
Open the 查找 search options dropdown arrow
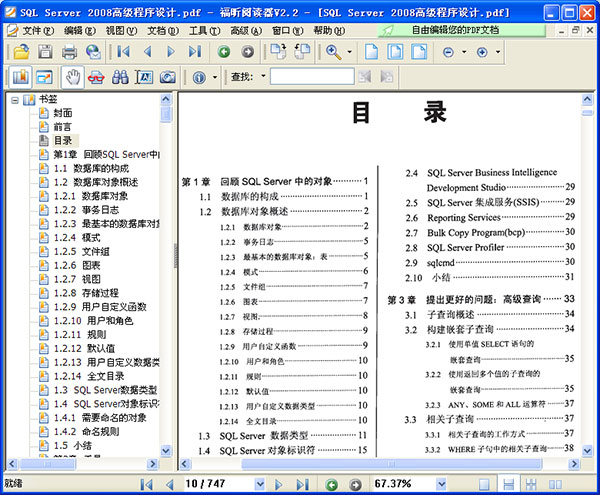tap(262, 77)
